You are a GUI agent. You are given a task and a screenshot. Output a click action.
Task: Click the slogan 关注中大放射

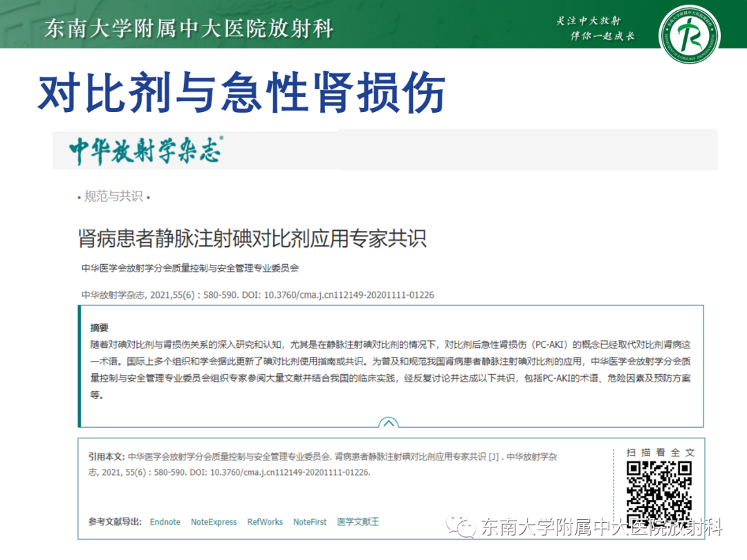pyautogui.click(x=589, y=21)
